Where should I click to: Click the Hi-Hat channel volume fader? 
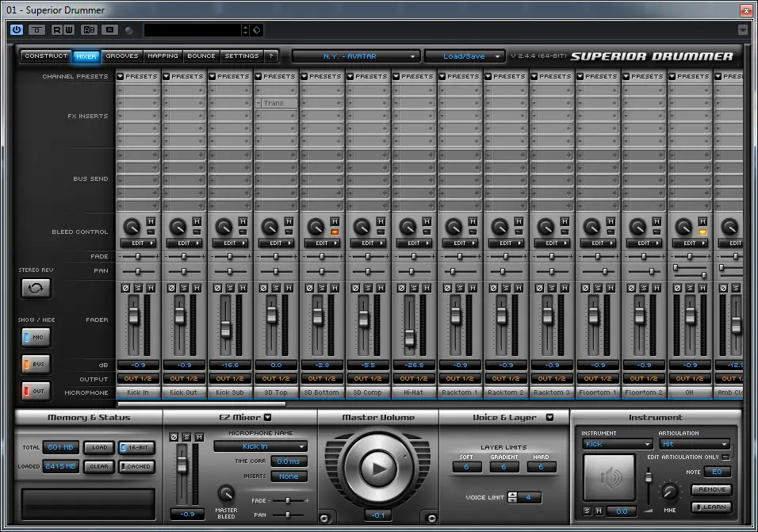409,338
